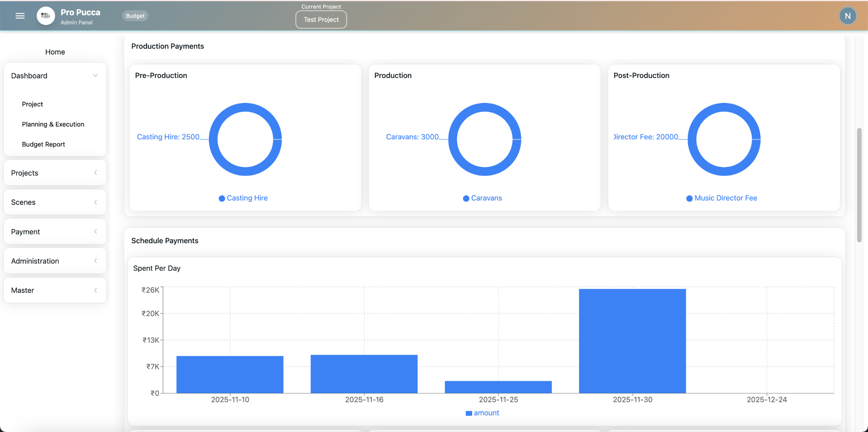Screen dimensions: 868x432
Task: Click the 2025-11-30 bar in chart
Action: (x=632, y=341)
